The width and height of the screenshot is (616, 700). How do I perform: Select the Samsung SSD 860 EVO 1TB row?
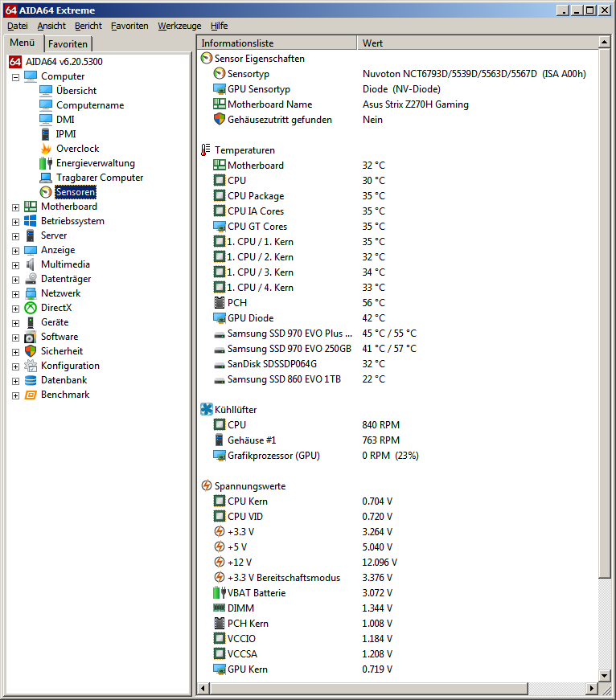(x=397, y=379)
